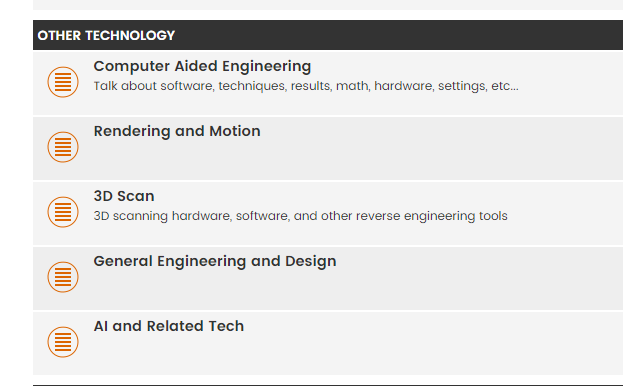
Task: Click the '3D scanning hardware, software' description text
Action: pos(300,216)
